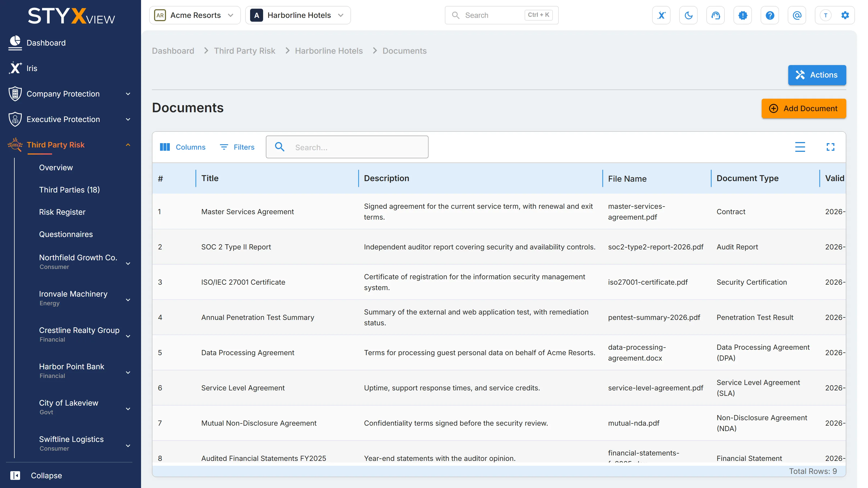Click the global Search box
Screen dimensions: 868x488
click(501, 15)
